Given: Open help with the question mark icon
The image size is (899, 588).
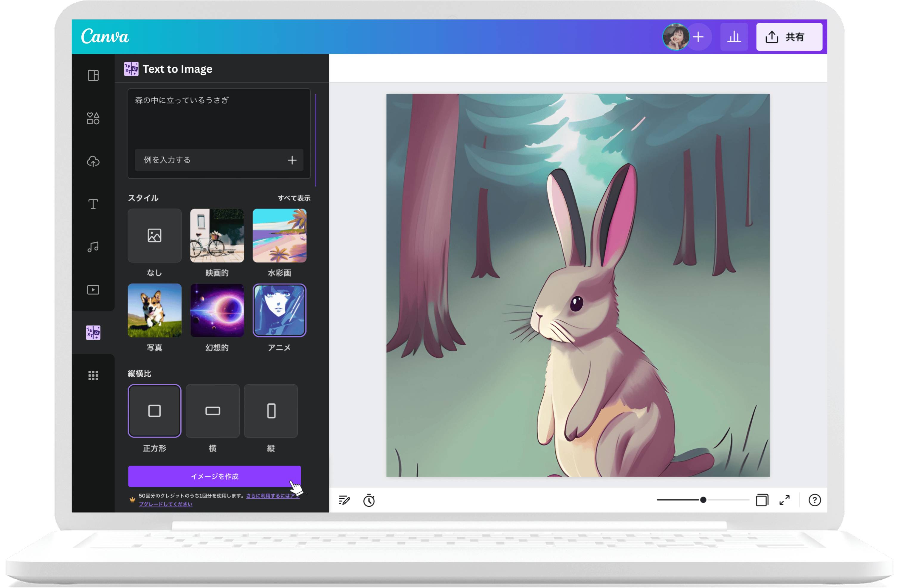Looking at the screenshot, I should click(x=815, y=500).
